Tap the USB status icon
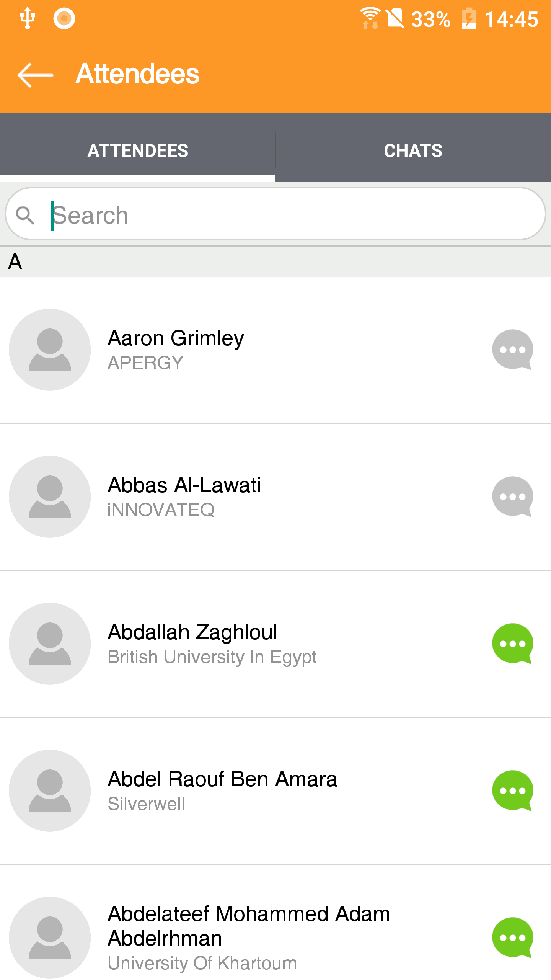 28,18
